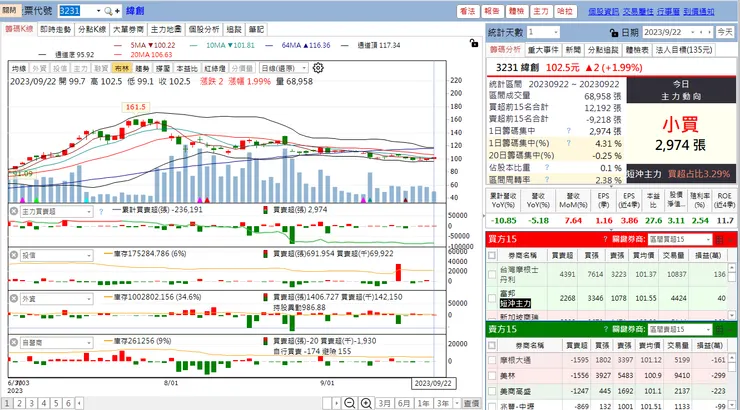The height and width of the screenshot is (410, 740).
Task: Check the 摩根大通 row checkbox
Action: (492, 360)
